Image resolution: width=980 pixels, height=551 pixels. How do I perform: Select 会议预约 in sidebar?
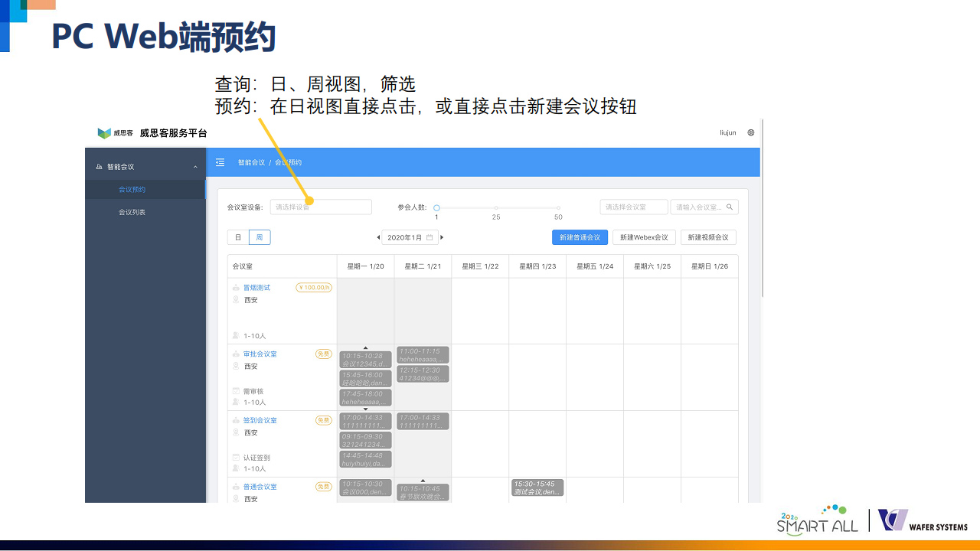click(145, 189)
